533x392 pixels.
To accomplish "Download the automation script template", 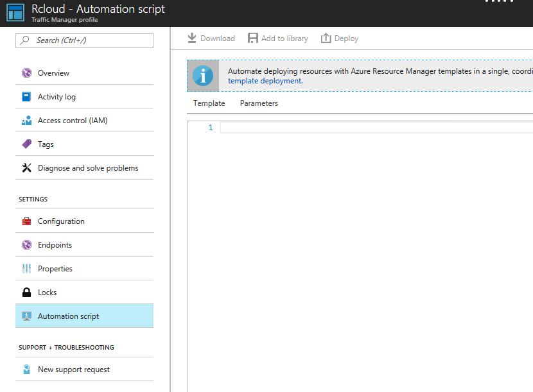I will coord(211,38).
